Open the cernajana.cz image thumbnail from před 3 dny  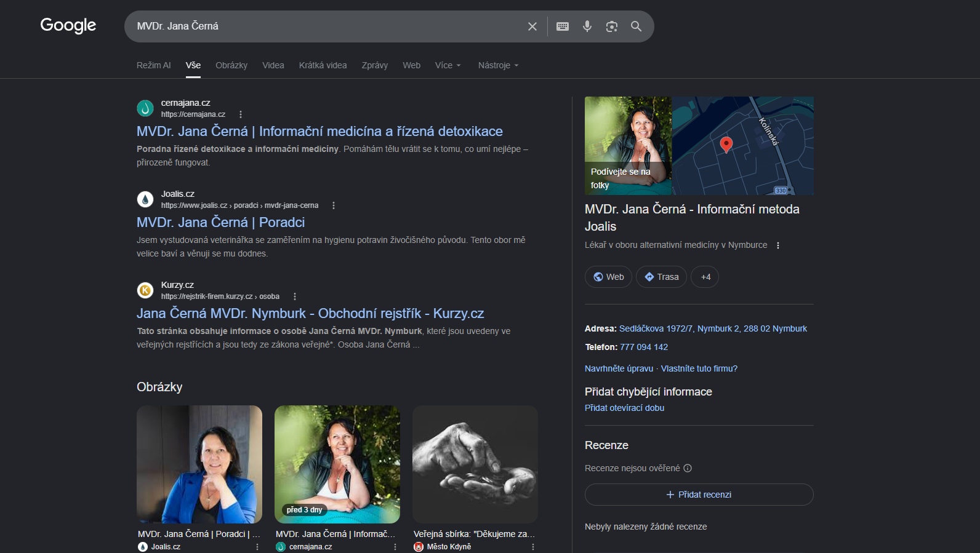click(337, 464)
